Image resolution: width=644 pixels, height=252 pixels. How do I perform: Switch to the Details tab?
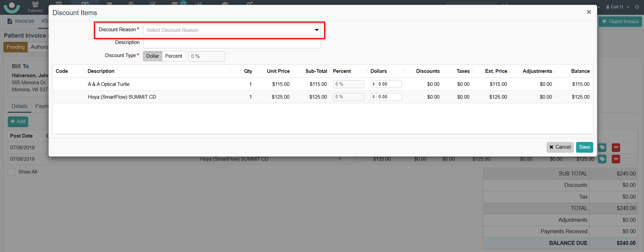19,106
